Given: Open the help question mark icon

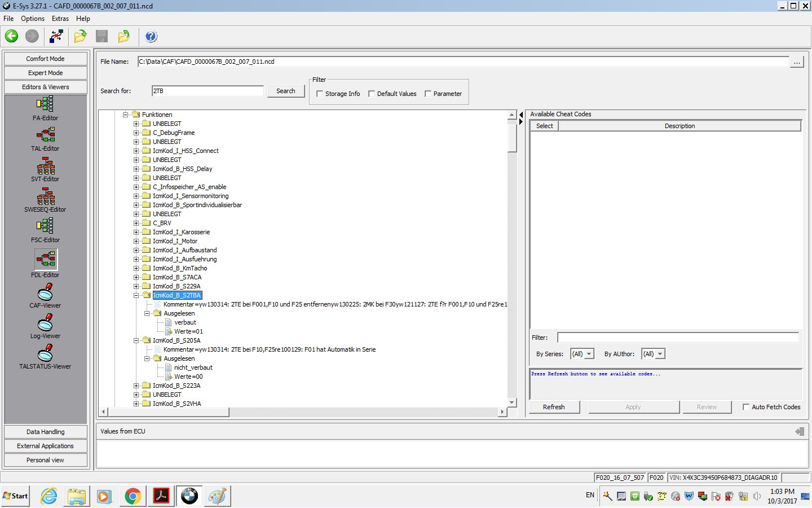Looking at the screenshot, I should pyautogui.click(x=151, y=37).
